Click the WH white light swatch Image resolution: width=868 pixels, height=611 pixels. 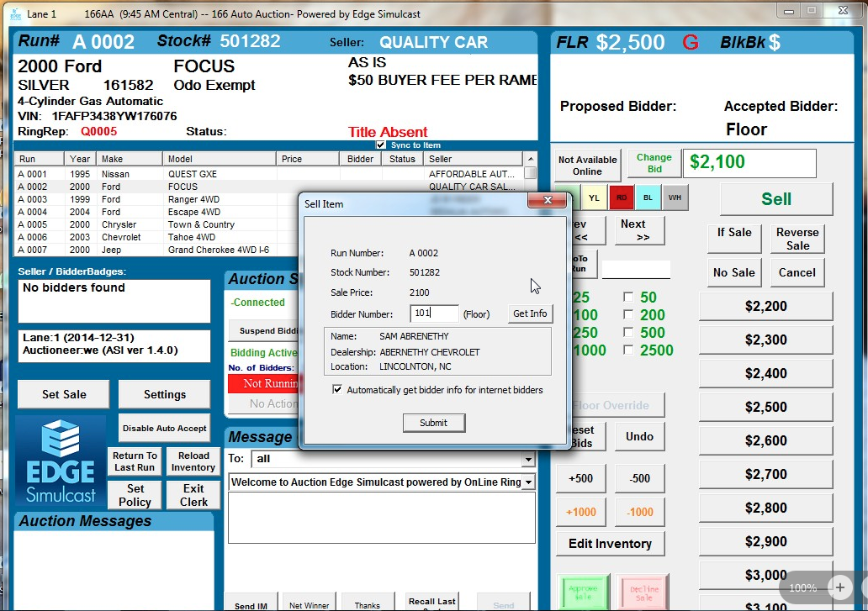(675, 198)
